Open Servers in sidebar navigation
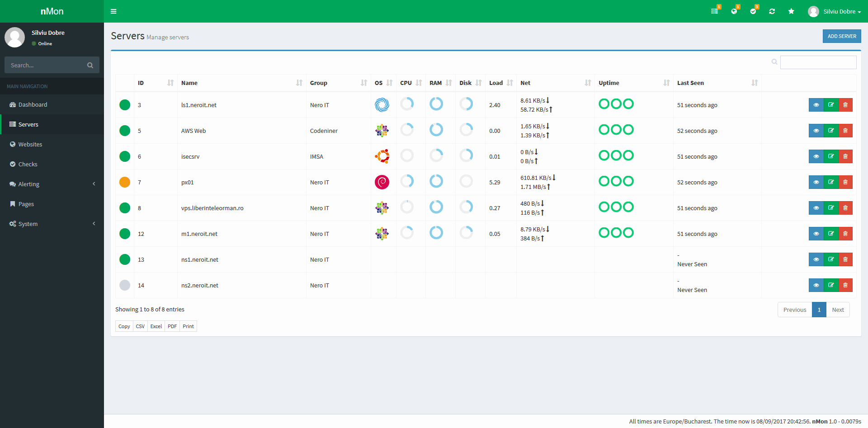This screenshot has width=868, height=428. click(x=52, y=124)
